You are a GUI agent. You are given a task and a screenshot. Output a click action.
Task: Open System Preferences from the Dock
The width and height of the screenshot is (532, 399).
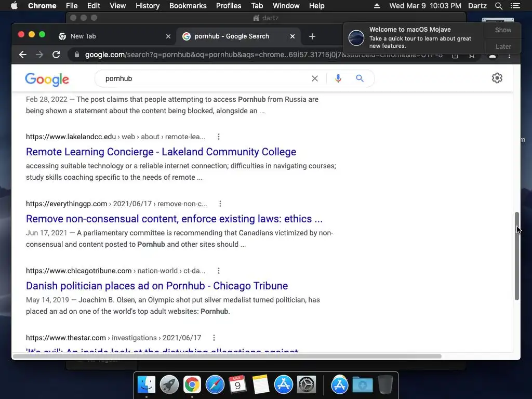tap(307, 385)
